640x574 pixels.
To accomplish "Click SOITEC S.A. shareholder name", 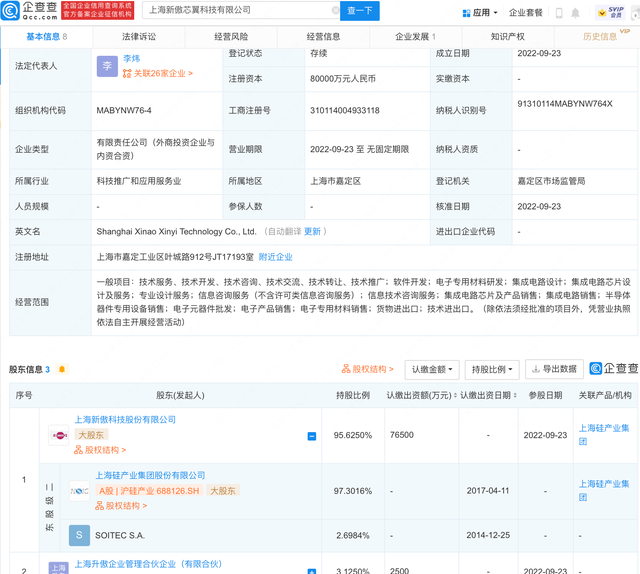I will (120, 535).
